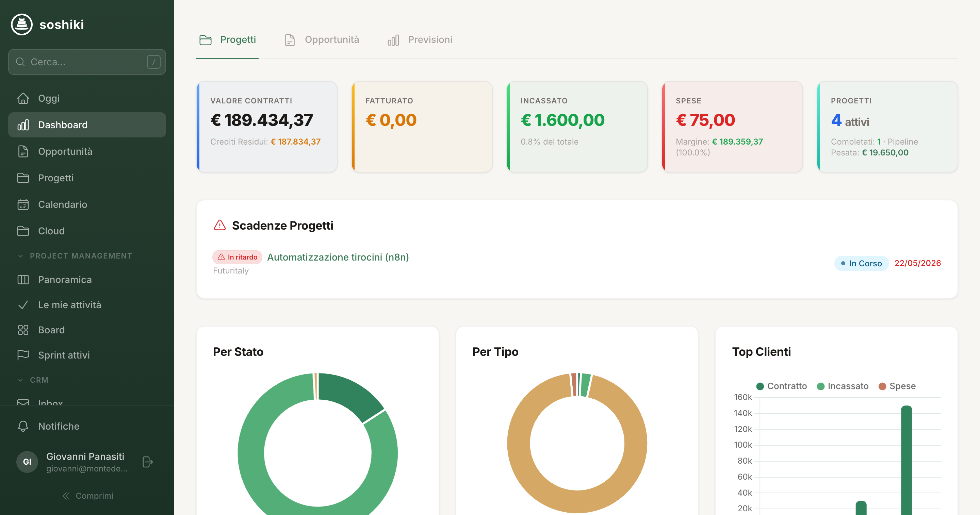The image size is (980, 515).
Task: Open the Calendario calendar icon
Action: pos(23,204)
